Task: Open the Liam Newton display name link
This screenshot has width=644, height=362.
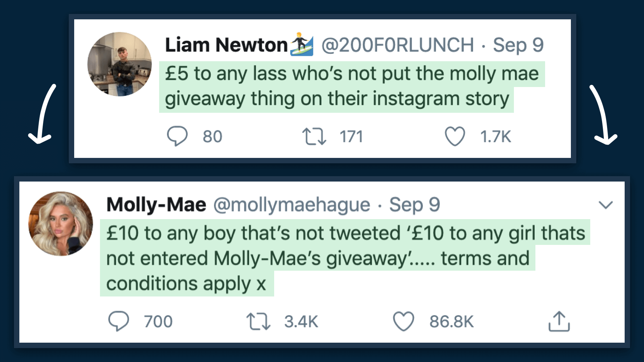Action: pyautogui.click(x=226, y=45)
